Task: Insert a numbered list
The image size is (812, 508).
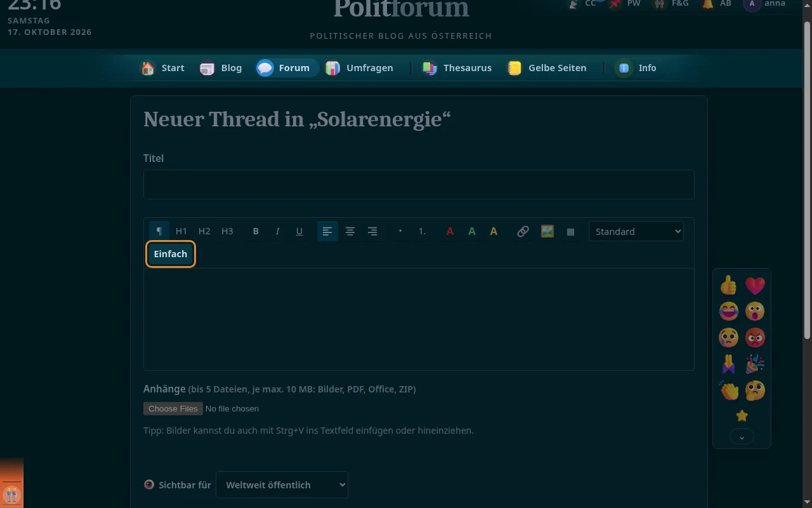Action: click(422, 231)
